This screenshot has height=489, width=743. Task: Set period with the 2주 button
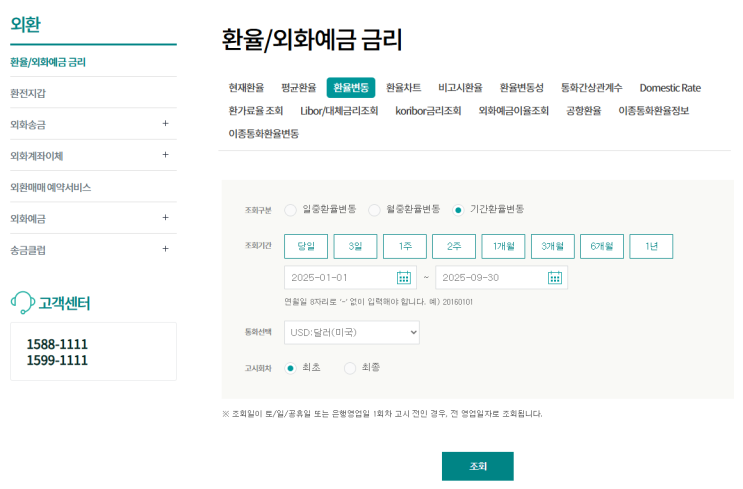(x=454, y=246)
